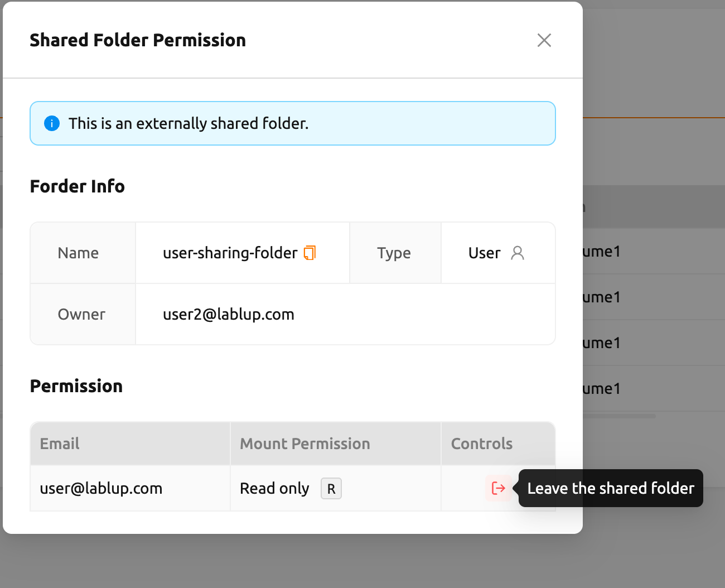Image resolution: width=725 pixels, height=588 pixels.
Task: Click the blue info icon in the alert
Action: pyautogui.click(x=52, y=123)
